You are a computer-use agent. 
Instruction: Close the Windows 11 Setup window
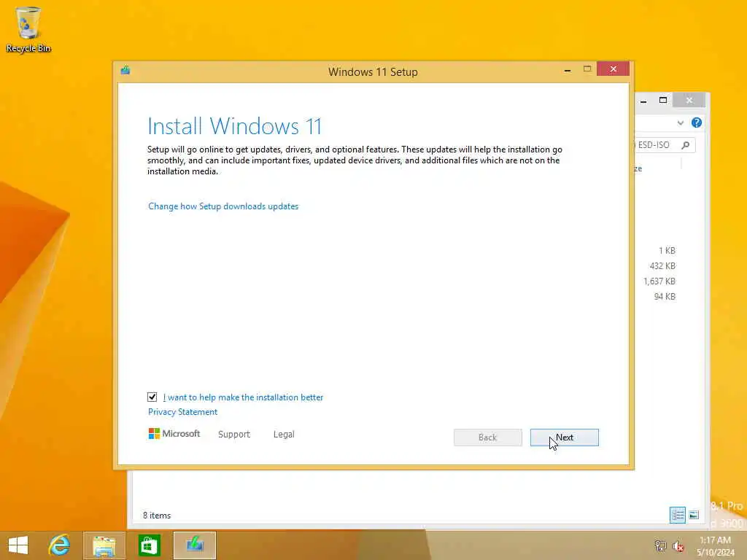(x=613, y=69)
